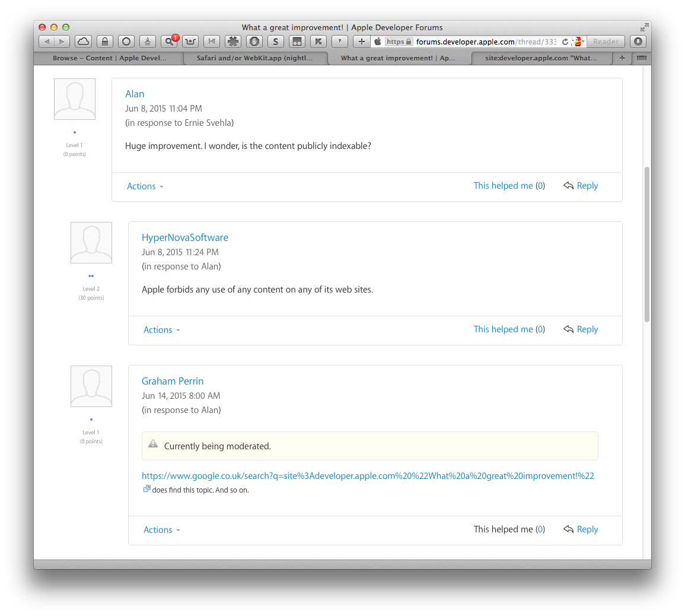The height and width of the screenshot is (616, 685).
Task: Click the padlock toolbar icon
Action: pyautogui.click(x=105, y=42)
